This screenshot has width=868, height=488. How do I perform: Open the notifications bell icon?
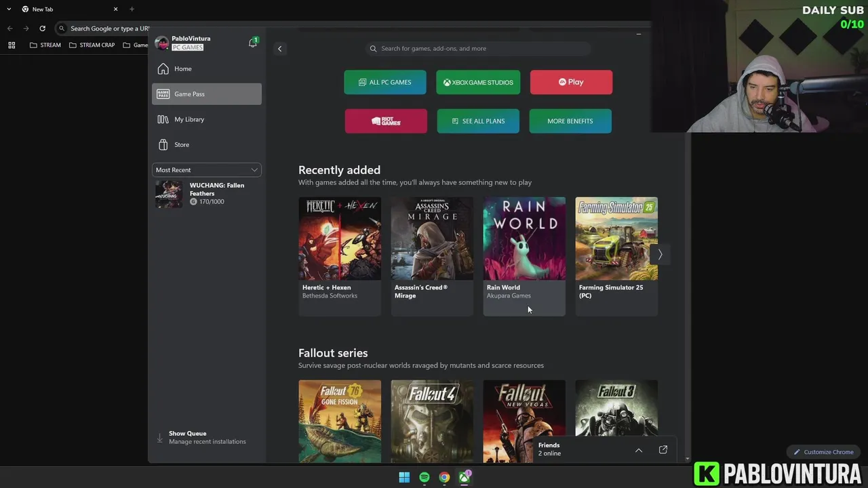(253, 43)
